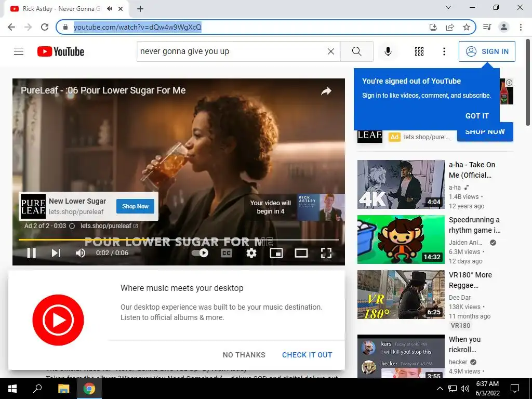Open the Windows notification center
Image resolution: width=532 pixels, height=399 pixels.
point(515,389)
